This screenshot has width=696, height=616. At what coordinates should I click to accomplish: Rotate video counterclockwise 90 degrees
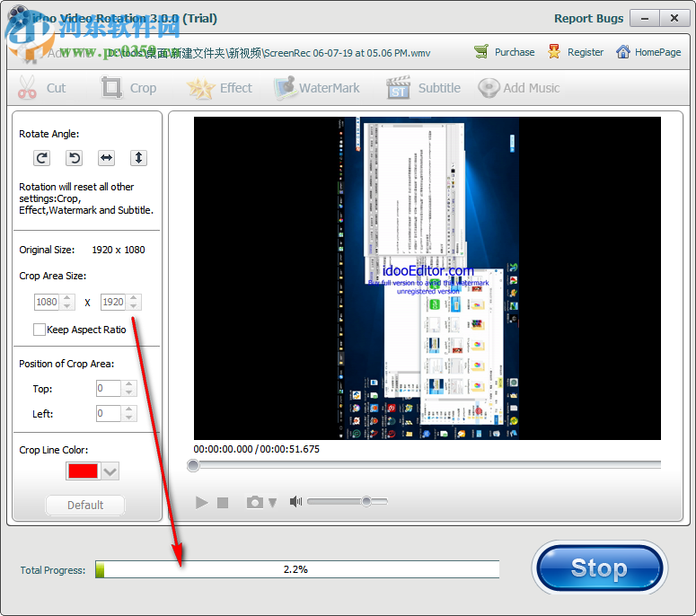(x=75, y=158)
